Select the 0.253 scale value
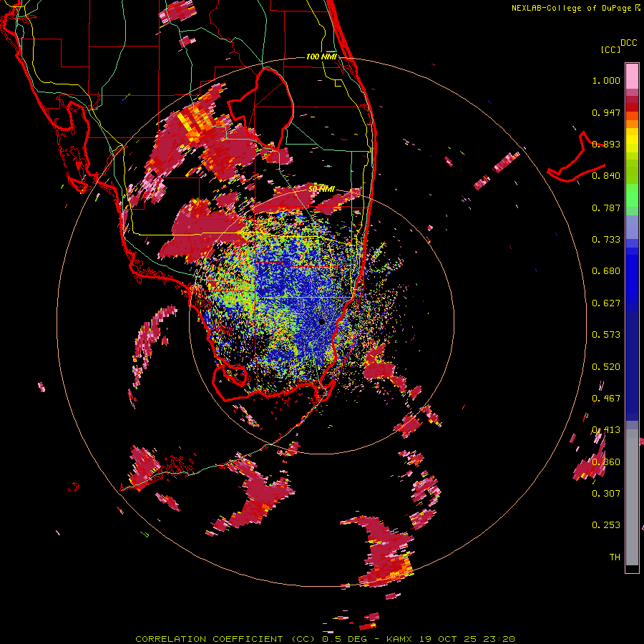 point(606,525)
